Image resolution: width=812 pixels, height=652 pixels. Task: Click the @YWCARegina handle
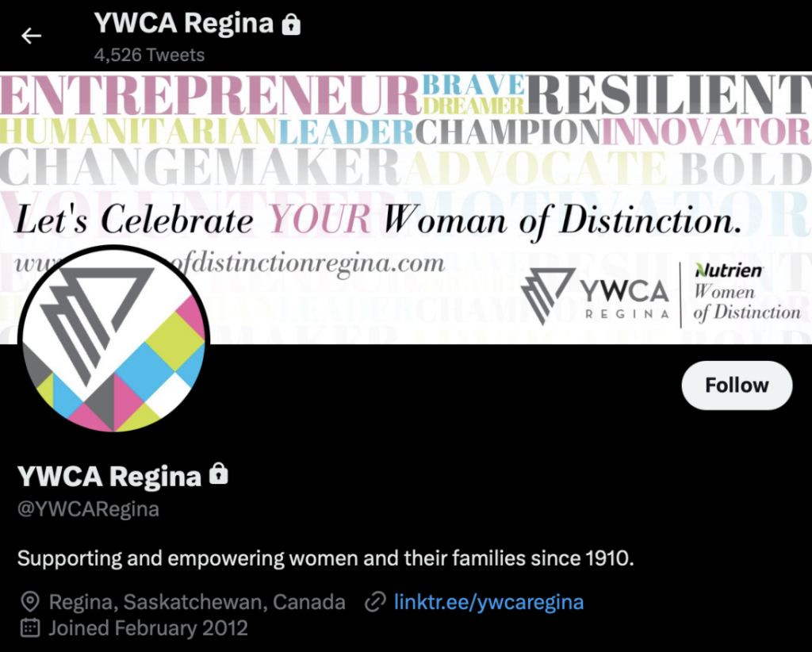click(x=88, y=509)
